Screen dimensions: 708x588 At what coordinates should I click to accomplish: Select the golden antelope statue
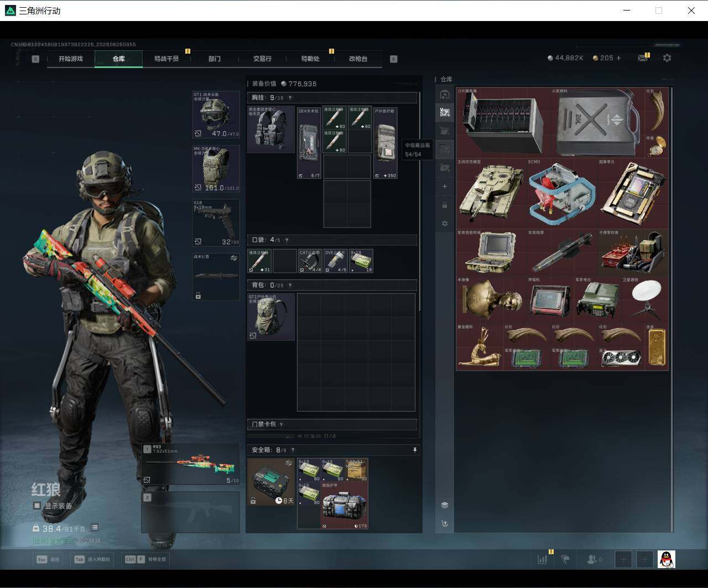click(x=480, y=347)
